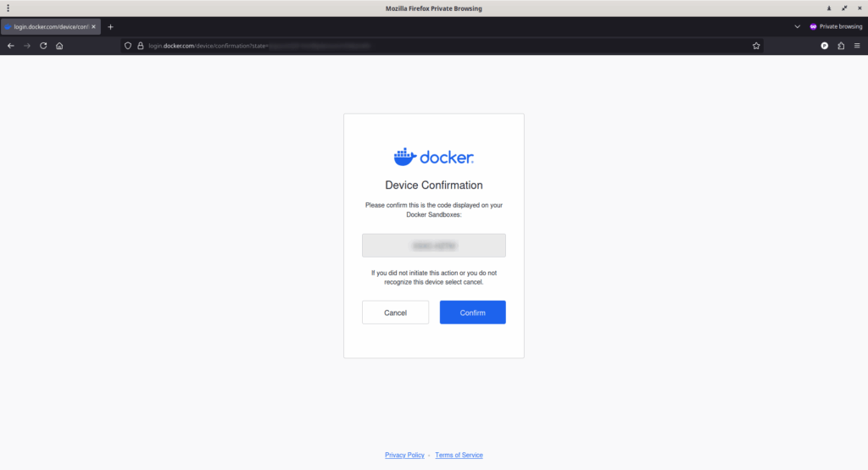
Task: Click the Device Confirmation heading
Action: click(433, 185)
